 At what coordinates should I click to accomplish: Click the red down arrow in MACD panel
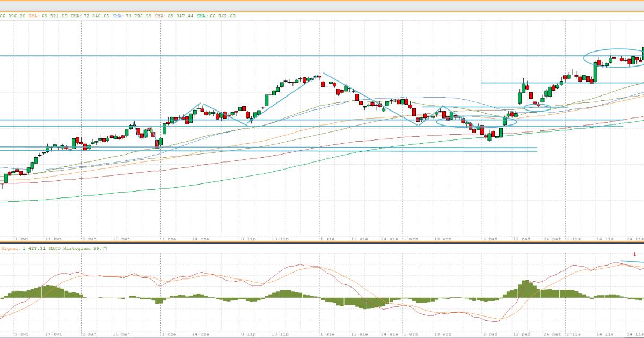click(x=634, y=255)
